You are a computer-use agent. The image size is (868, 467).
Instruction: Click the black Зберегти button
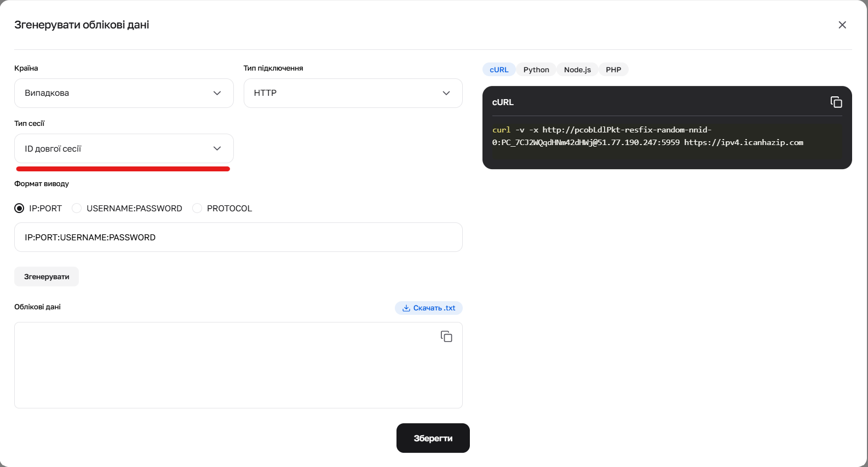click(x=433, y=438)
